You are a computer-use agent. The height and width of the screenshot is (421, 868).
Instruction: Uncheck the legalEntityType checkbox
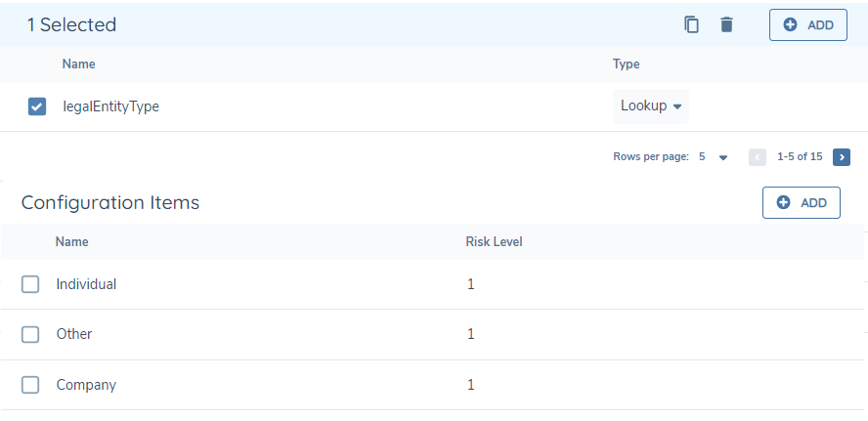point(37,106)
